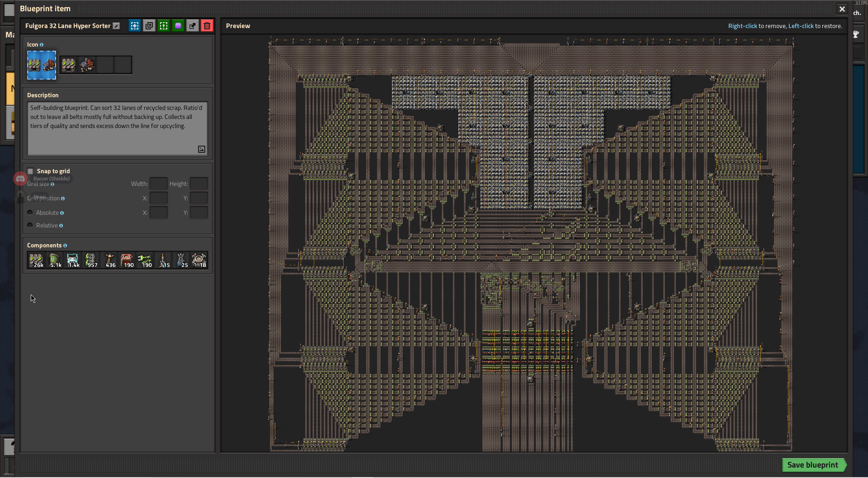The width and height of the screenshot is (868, 478).
Task: Click the red Discord overlay icon
Action: tap(20, 179)
